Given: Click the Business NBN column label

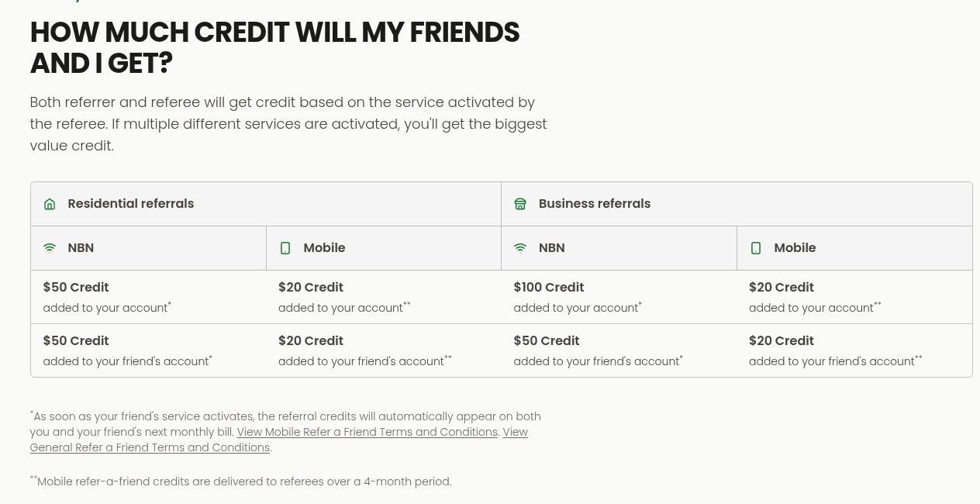Looking at the screenshot, I should tap(551, 248).
